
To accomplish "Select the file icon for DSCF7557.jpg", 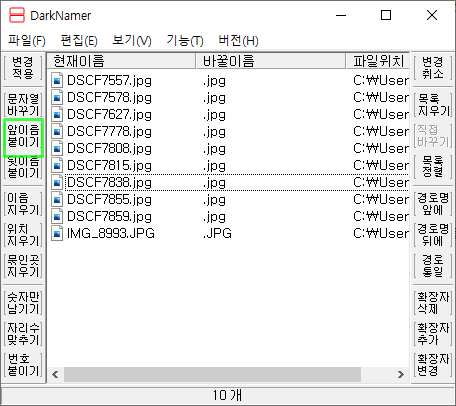I will click(x=57, y=81).
